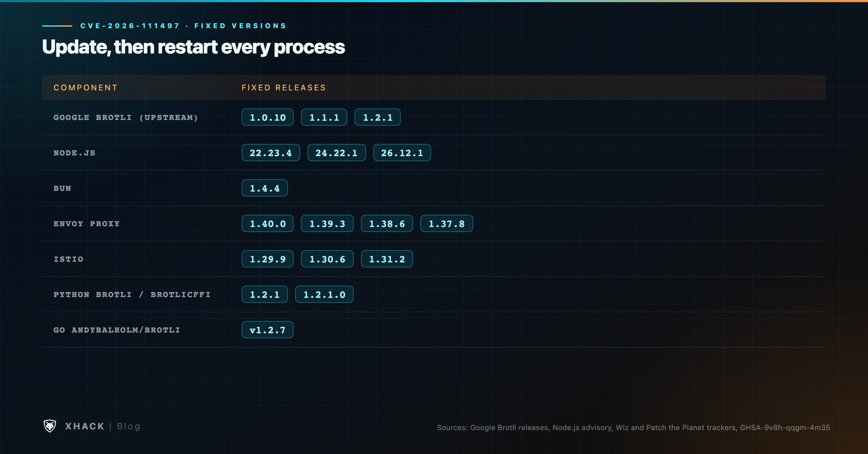The width and height of the screenshot is (868, 454).
Task: Click the 1.38.6 Envoy badge
Action: tap(387, 223)
